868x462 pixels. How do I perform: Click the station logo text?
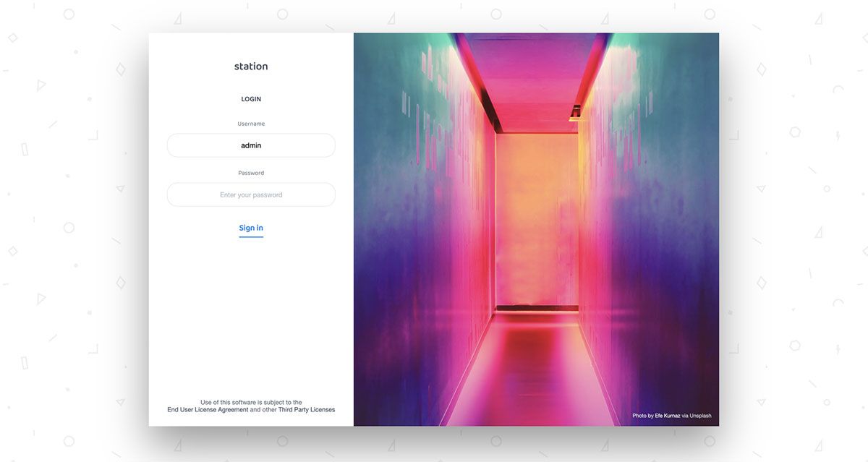click(251, 67)
